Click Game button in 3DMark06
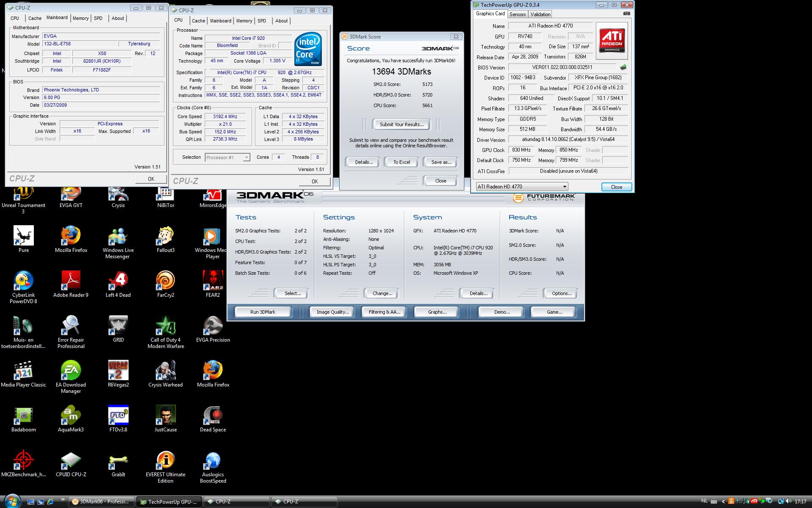 point(554,312)
